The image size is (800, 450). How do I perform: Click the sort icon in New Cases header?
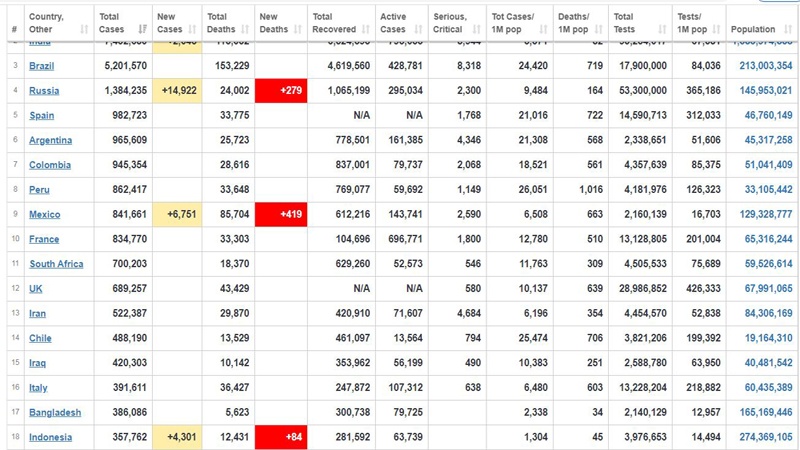194,30
